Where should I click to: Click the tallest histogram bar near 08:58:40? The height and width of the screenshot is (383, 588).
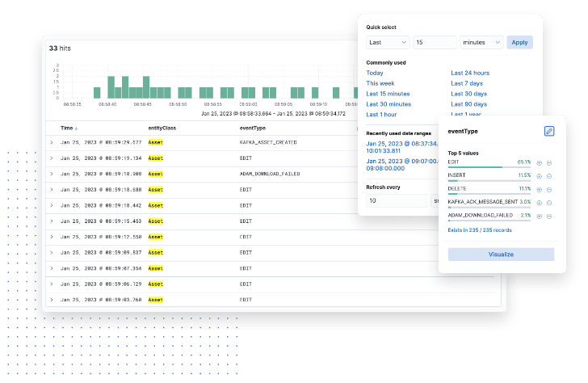click(x=111, y=87)
